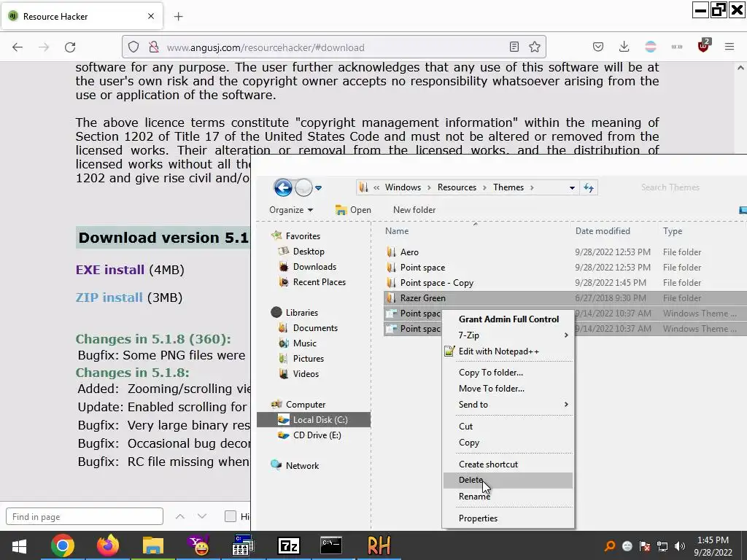Find previous match arrow in find bar
The width and height of the screenshot is (747, 560).
click(x=180, y=516)
